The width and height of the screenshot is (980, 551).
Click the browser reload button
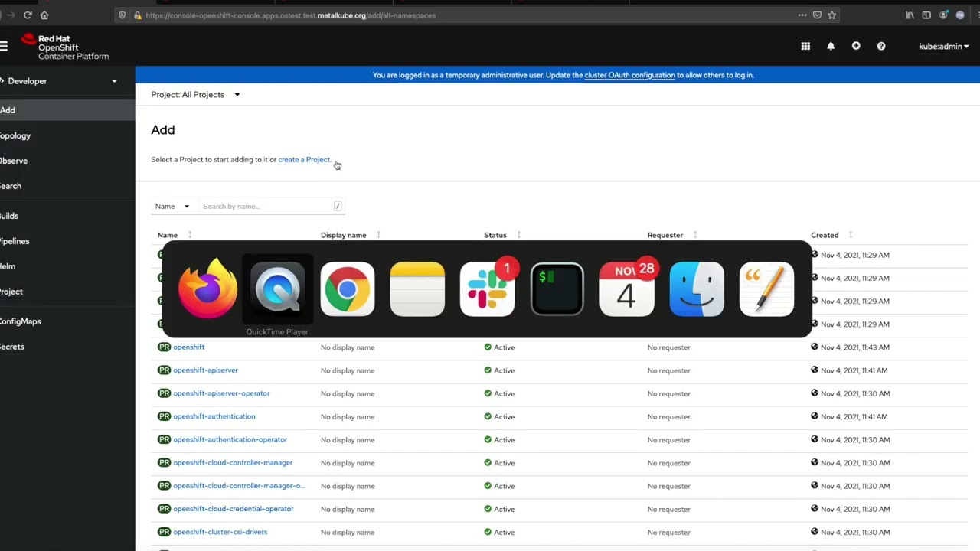28,15
